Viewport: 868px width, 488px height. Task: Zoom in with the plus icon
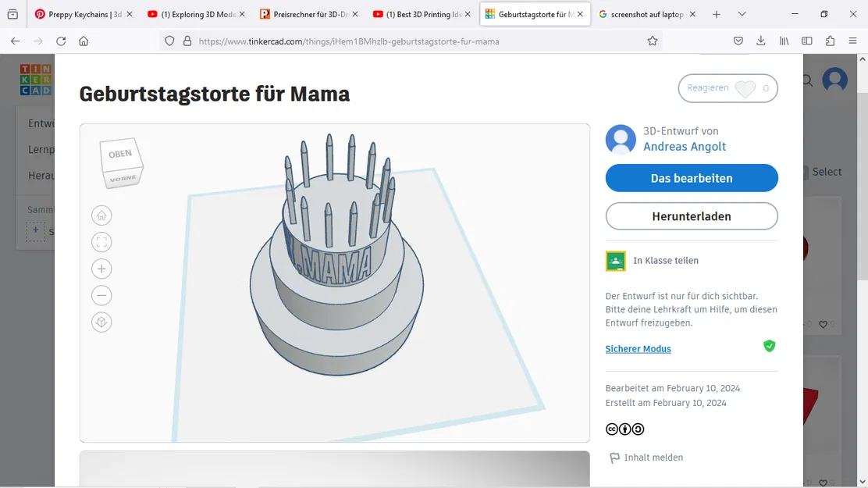click(101, 269)
